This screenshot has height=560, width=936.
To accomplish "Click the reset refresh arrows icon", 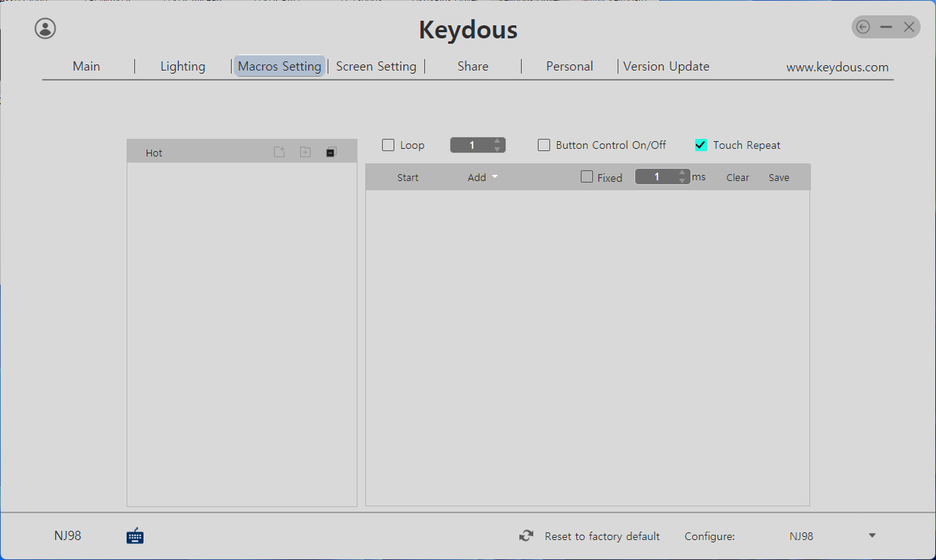I will tap(526, 536).
